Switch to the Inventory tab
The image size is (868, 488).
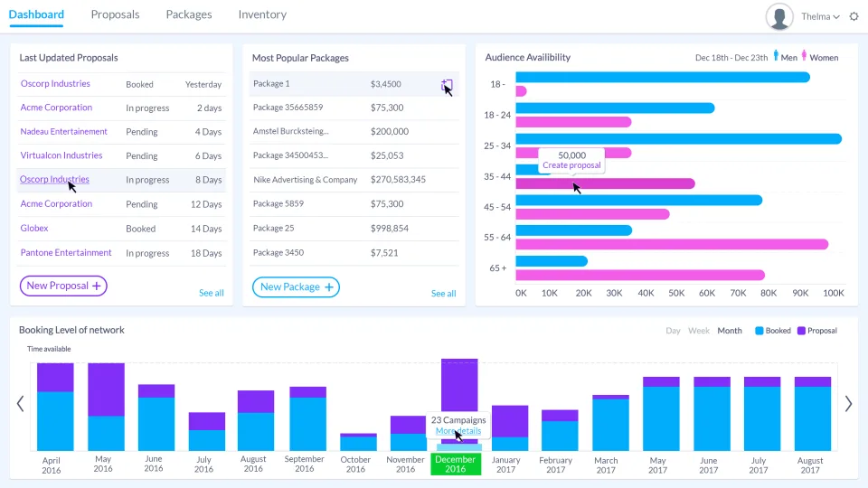pos(262,14)
